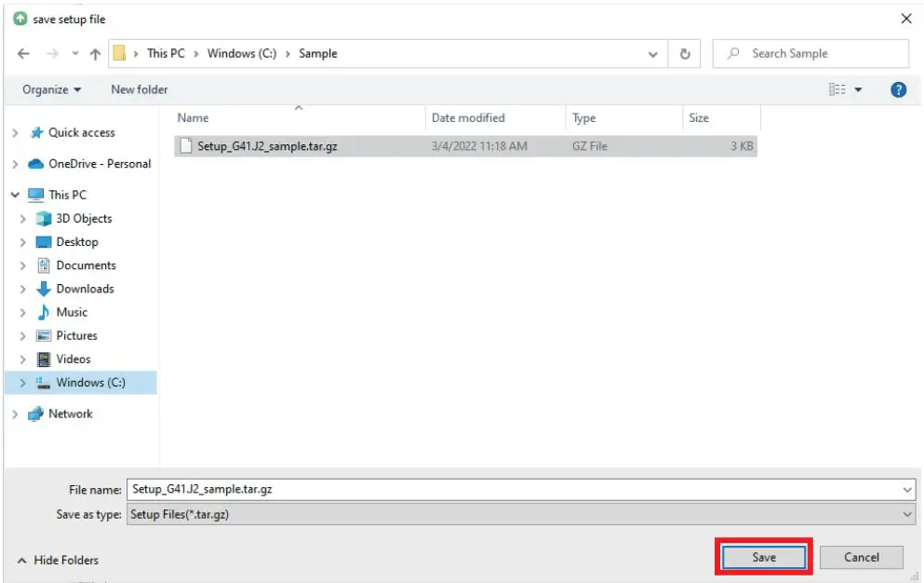This screenshot has height=583, width=924.
Task: Open the Videos folder
Action: pos(74,359)
